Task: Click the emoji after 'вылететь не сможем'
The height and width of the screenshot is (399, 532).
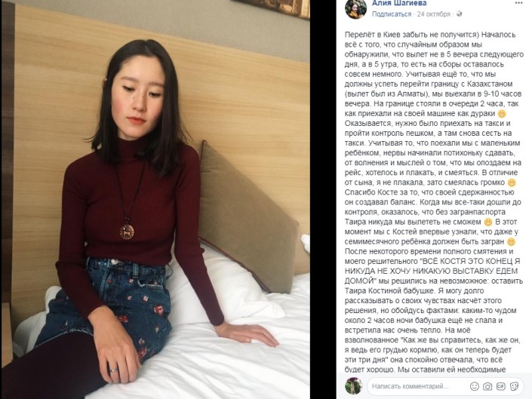Action: (x=488, y=222)
